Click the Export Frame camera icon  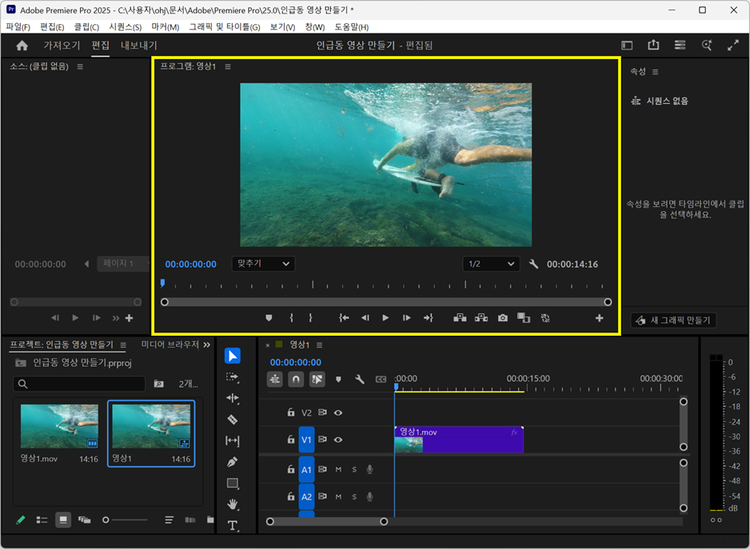pyautogui.click(x=503, y=318)
